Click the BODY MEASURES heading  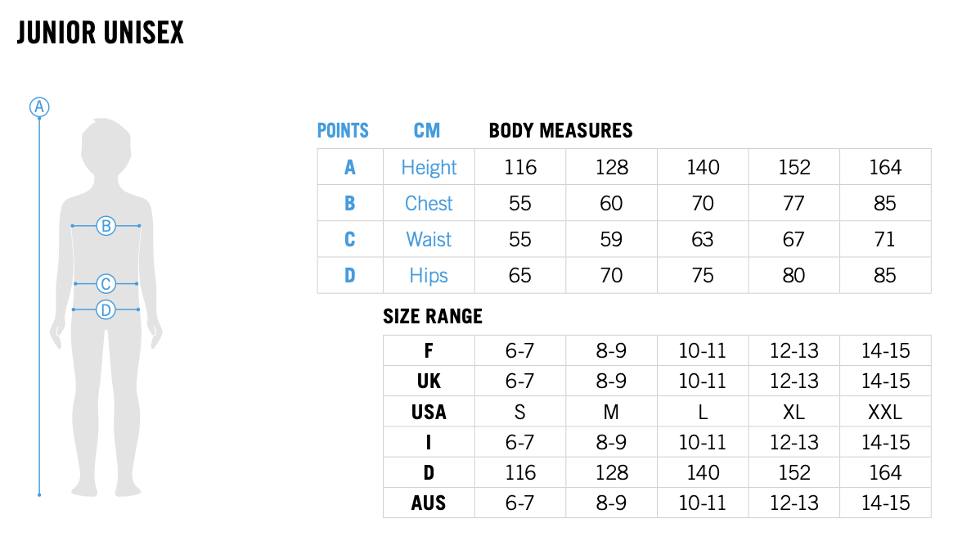560,130
